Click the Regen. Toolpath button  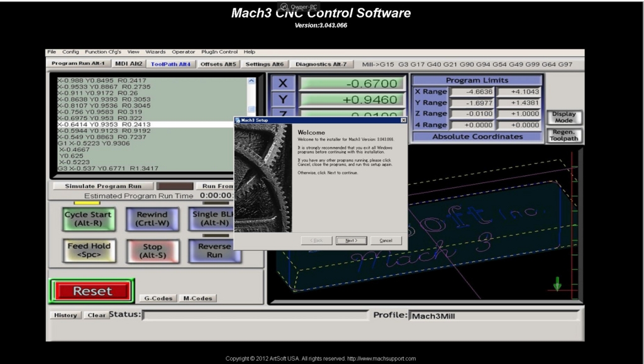(563, 135)
